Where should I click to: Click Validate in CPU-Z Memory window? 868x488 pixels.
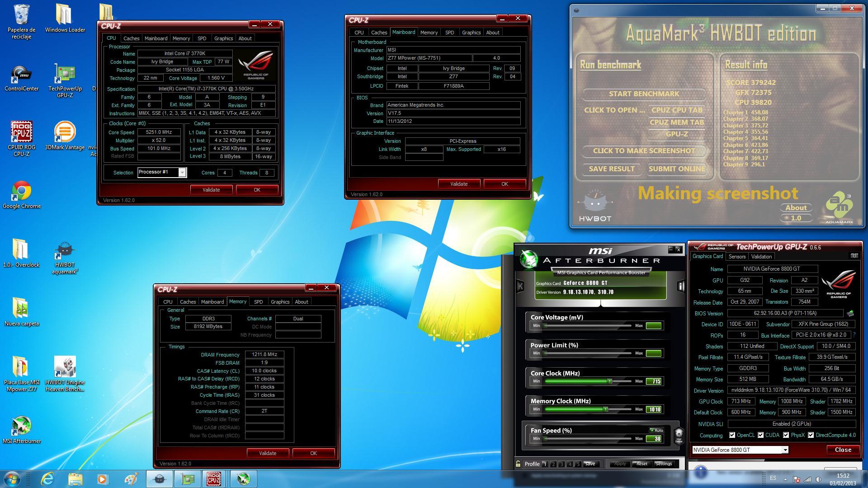[x=268, y=453]
